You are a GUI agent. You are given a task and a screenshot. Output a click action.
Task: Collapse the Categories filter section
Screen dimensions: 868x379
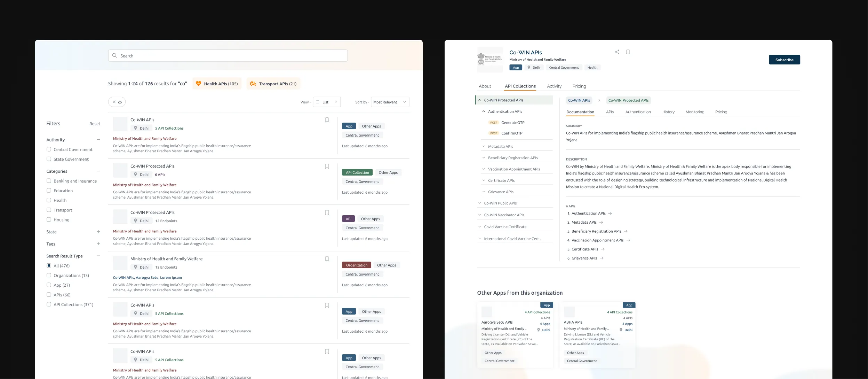tap(98, 171)
